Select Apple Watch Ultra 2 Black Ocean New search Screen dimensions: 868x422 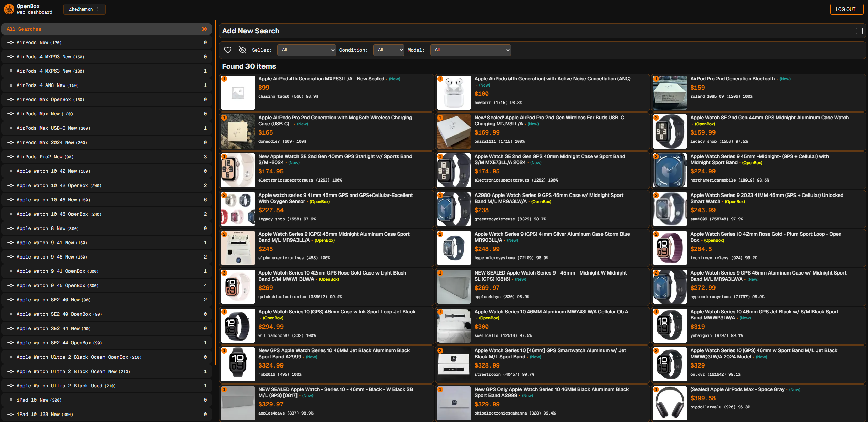coord(107,371)
